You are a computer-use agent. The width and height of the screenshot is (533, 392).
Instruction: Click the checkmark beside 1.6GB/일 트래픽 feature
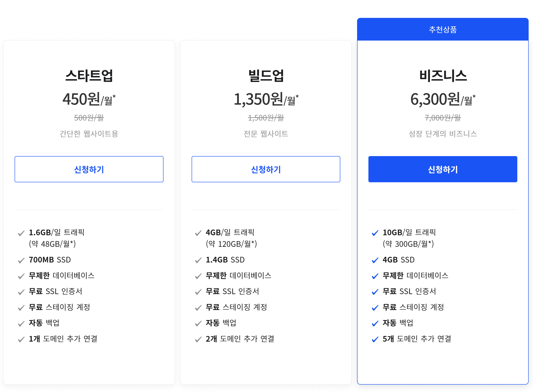[x=21, y=233]
